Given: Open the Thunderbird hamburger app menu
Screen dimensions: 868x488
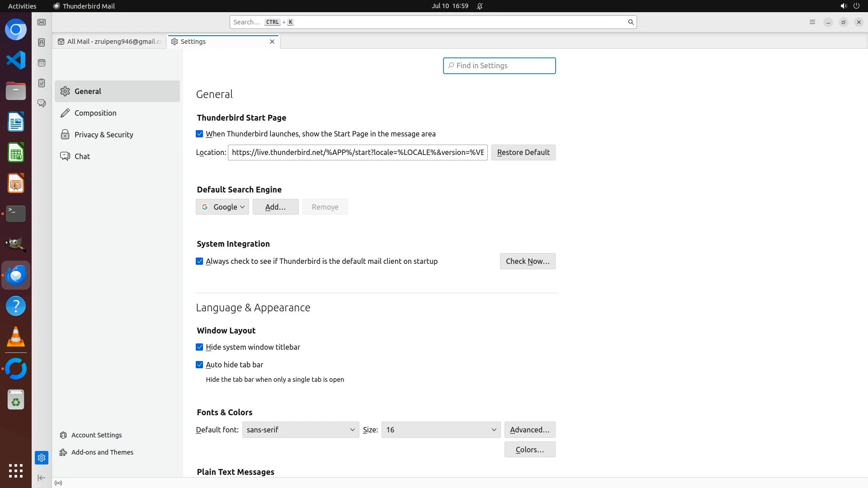Looking at the screenshot, I should tap(812, 22).
